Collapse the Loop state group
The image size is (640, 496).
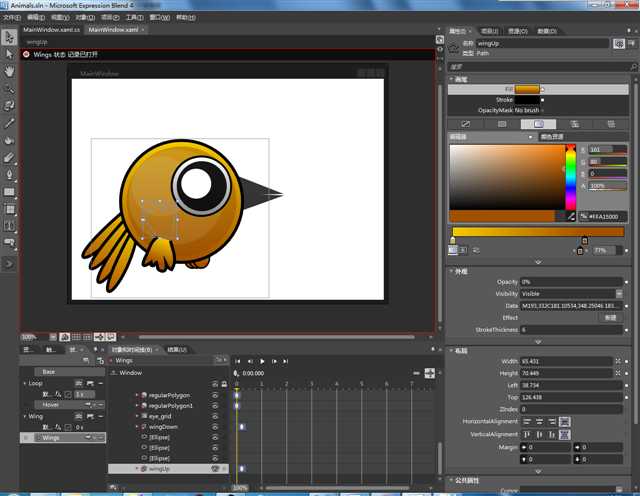pyautogui.click(x=25, y=383)
